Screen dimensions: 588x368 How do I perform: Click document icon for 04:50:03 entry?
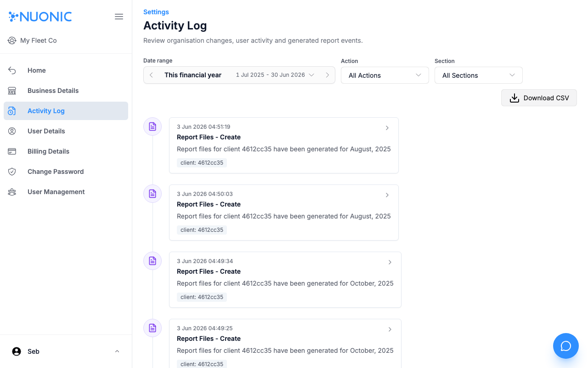[153, 194]
